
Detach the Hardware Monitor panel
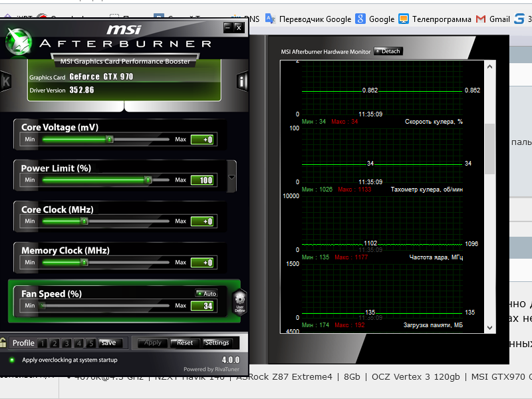388,51
